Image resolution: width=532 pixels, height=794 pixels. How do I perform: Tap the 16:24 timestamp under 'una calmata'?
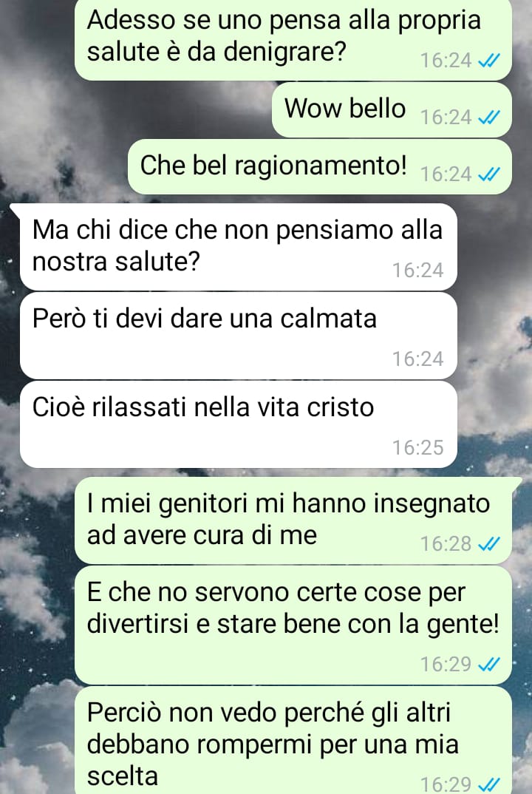pyautogui.click(x=418, y=359)
